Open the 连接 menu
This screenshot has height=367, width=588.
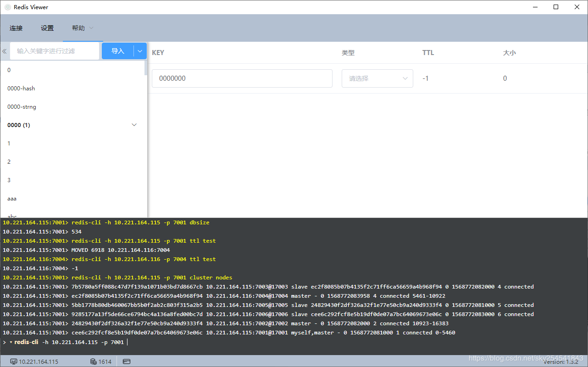coord(16,28)
